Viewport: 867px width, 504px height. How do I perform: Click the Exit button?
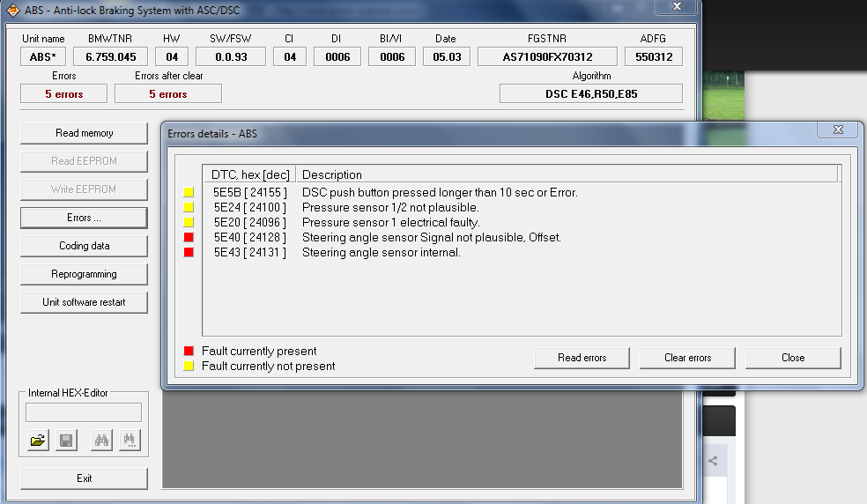(84, 478)
